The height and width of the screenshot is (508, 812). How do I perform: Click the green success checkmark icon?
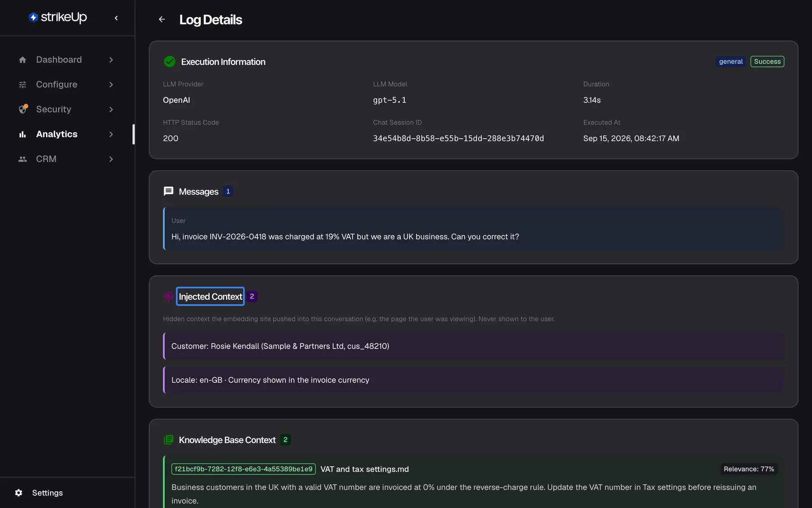tap(170, 62)
